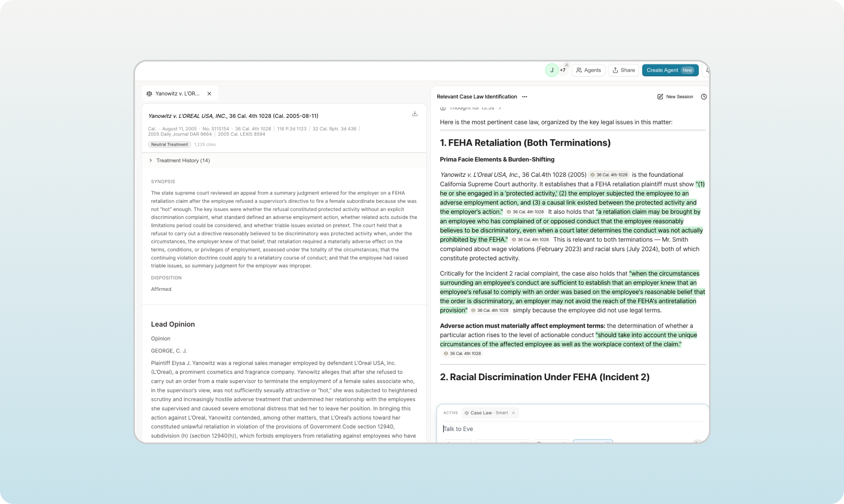This screenshot has height=504, width=844.
Task: Click the heading "1. FEHA Retaliation (Both Terminations)"
Action: [x=525, y=143]
